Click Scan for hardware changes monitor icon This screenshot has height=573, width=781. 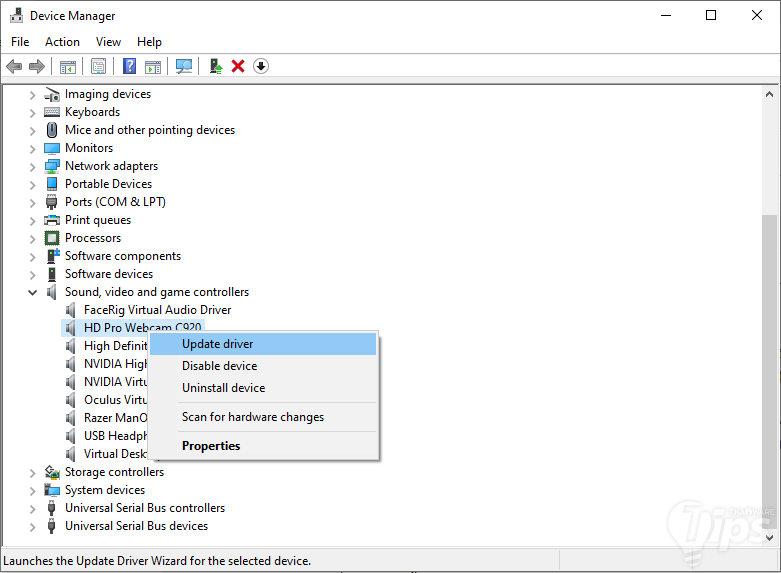[x=184, y=66]
